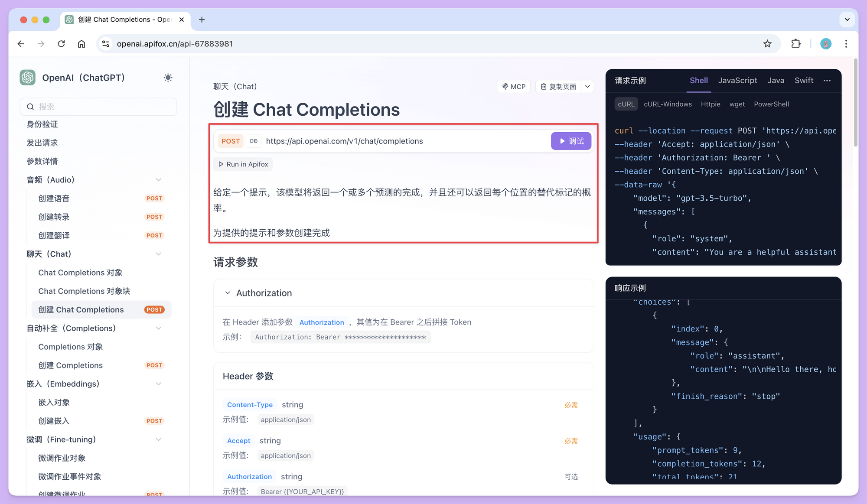Click the Authorization link in description
This screenshot has height=504, width=867.
[322, 322]
